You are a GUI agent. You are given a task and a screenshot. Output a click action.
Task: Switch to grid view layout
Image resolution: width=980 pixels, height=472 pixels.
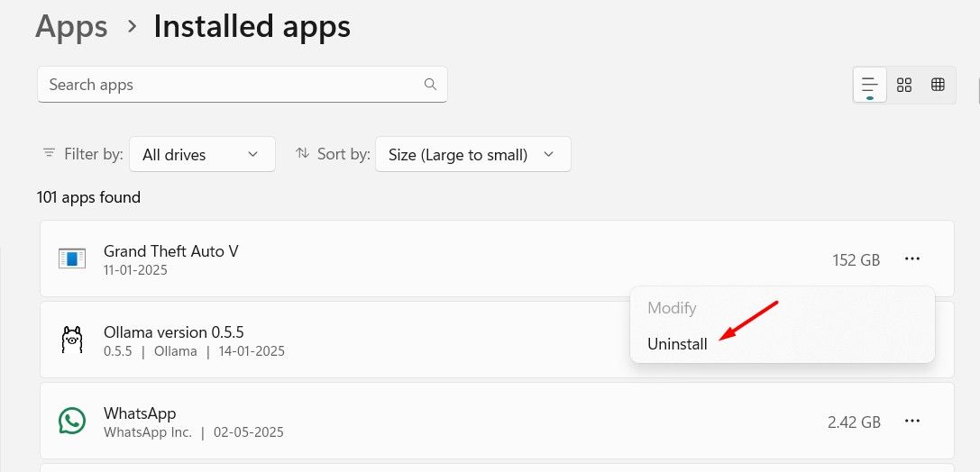pos(904,85)
